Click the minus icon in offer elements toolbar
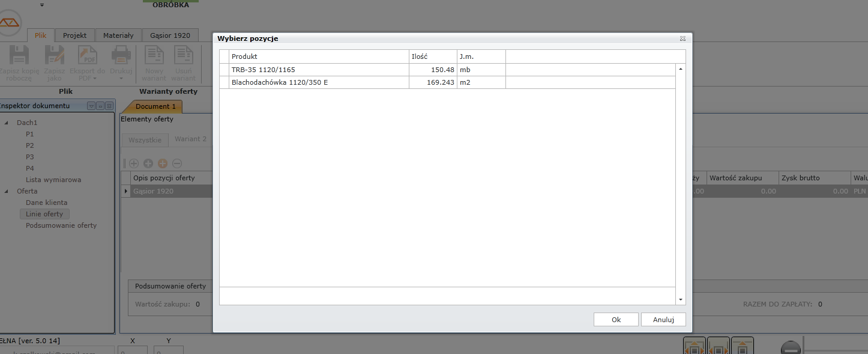 pyautogui.click(x=177, y=163)
